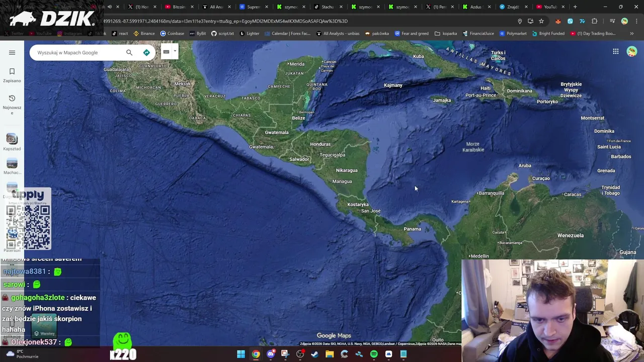Open the Lighter bookmark

tap(250, 34)
